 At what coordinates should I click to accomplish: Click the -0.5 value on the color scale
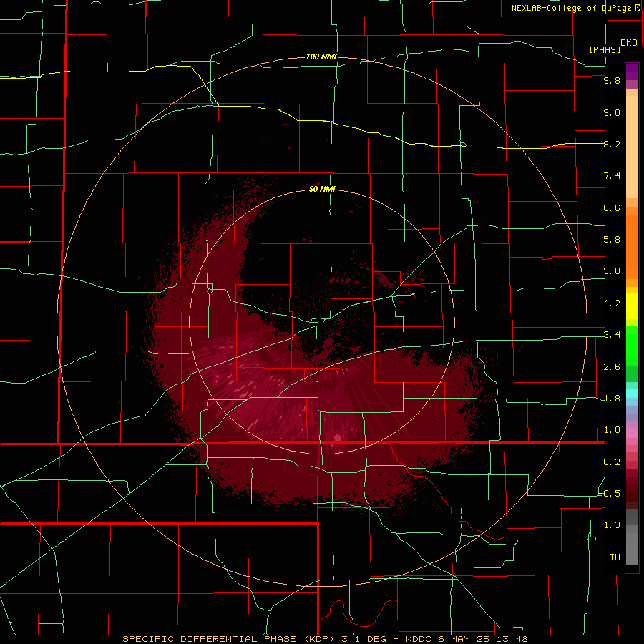pos(610,494)
